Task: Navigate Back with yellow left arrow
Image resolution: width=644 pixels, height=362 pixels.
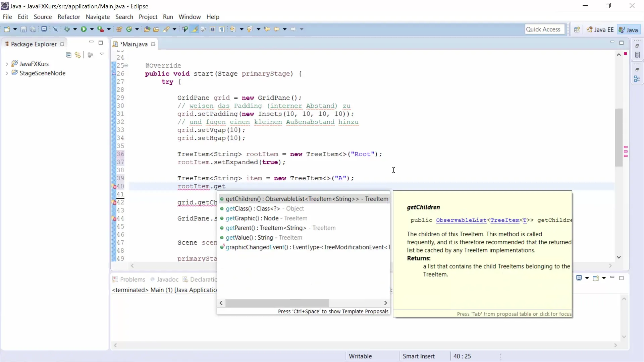Action: pos(276,29)
